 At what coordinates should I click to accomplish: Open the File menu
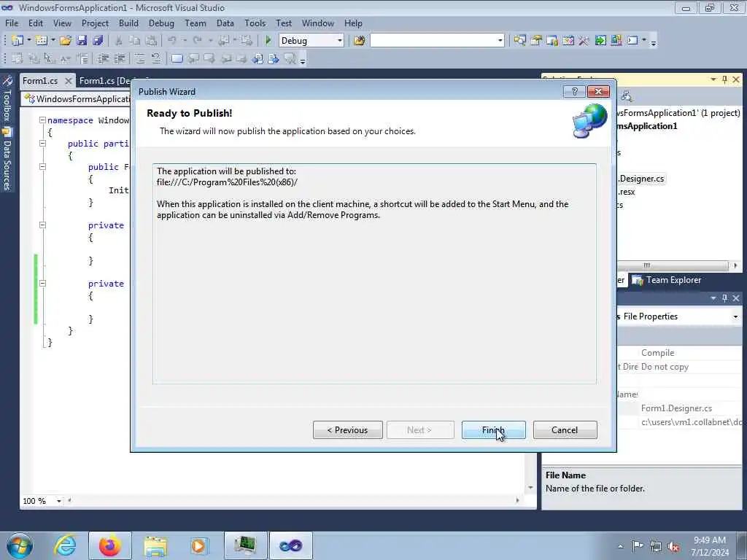(x=12, y=23)
